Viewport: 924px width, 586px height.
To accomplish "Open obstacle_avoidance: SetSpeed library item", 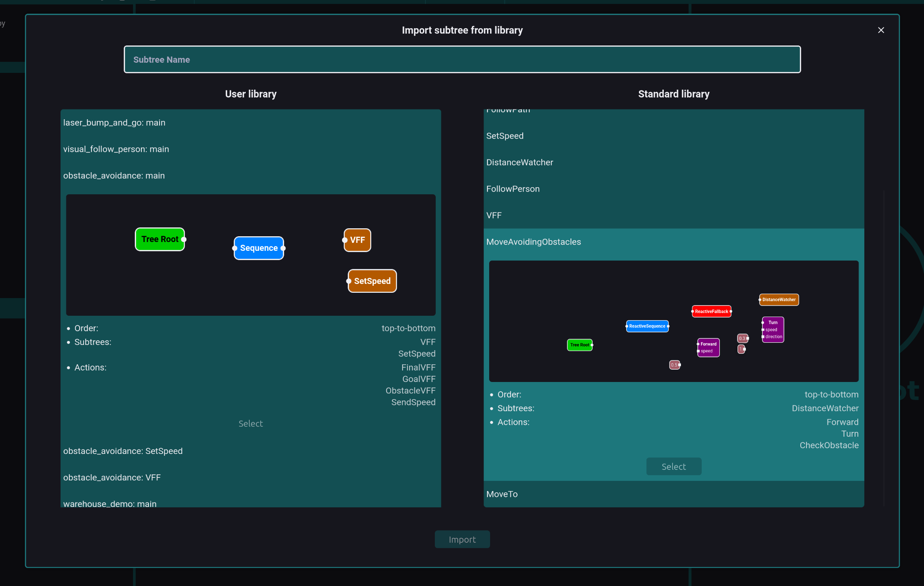I will tap(123, 451).
